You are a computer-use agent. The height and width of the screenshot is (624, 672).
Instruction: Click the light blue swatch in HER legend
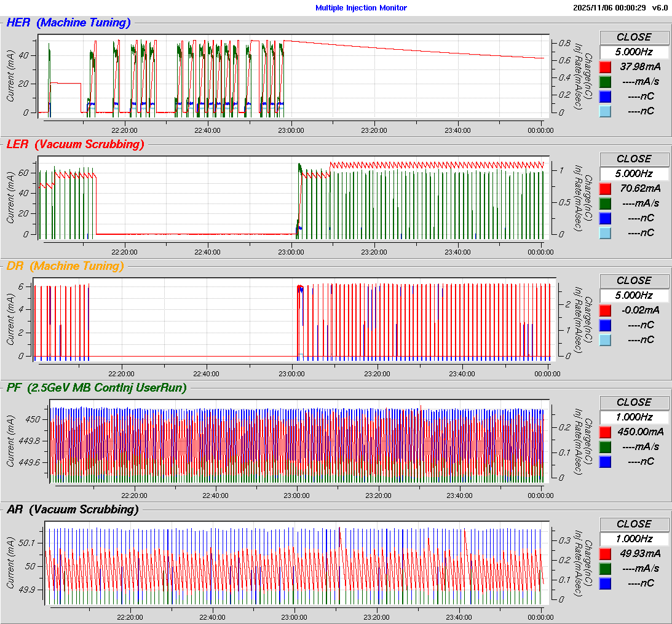click(606, 111)
